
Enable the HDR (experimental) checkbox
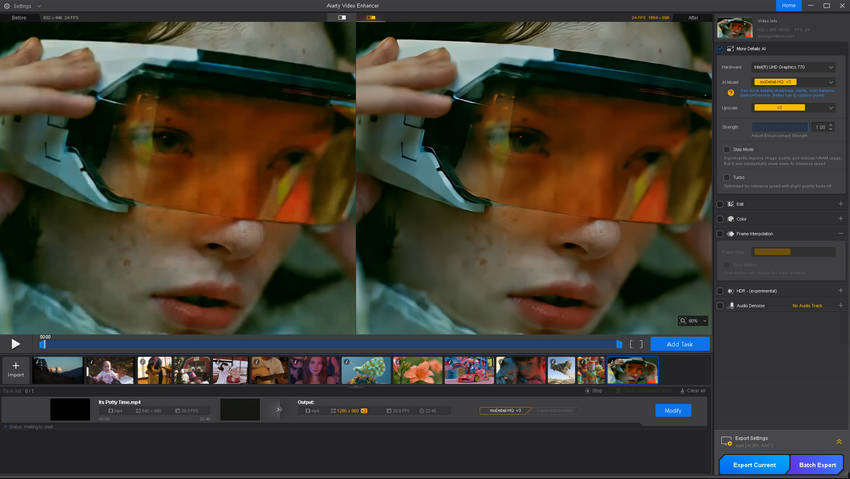[x=720, y=291]
